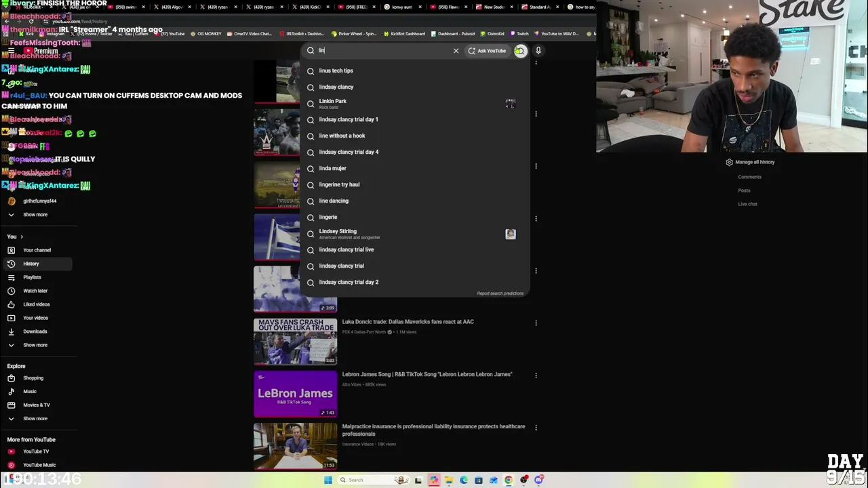
Task: Select the 'line dancing' search suggestion
Action: pyautogui.click(x=415, y=201)
